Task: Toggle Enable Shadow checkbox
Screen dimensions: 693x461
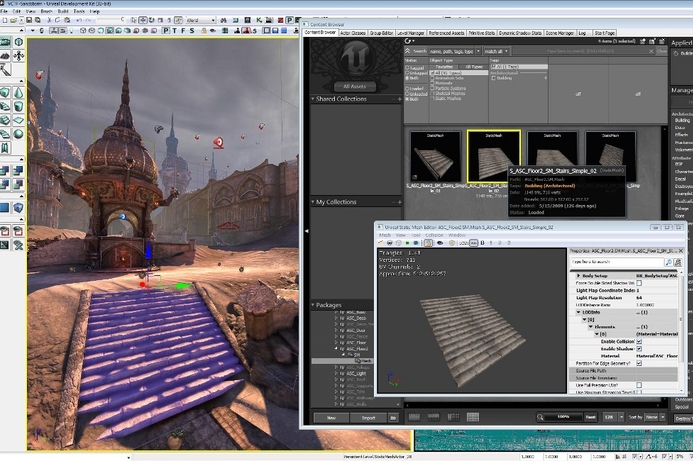Action: click(639, 349)
